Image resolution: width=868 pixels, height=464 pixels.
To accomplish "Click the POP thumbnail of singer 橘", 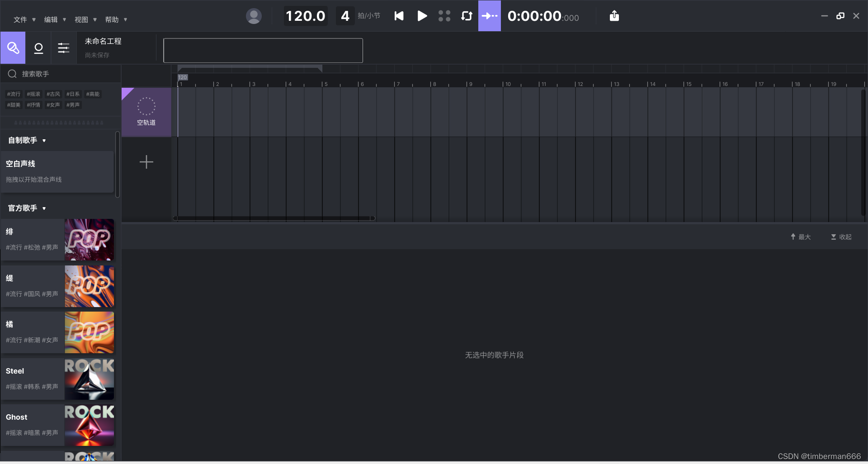I will (90, 332).
